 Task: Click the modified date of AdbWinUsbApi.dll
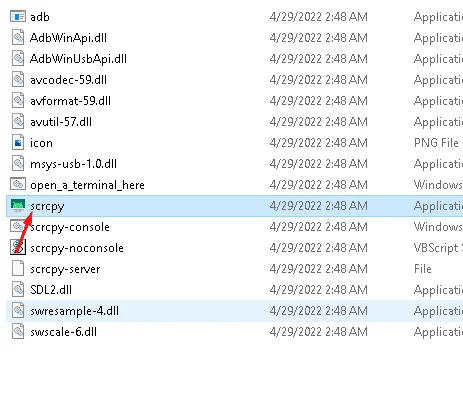pos(319,59)
